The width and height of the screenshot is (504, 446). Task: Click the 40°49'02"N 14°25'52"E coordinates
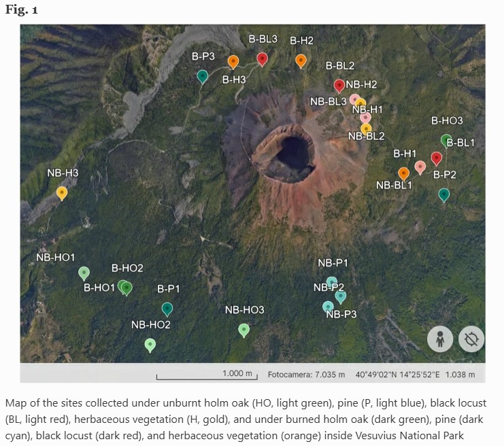click(x=397, y=375)
